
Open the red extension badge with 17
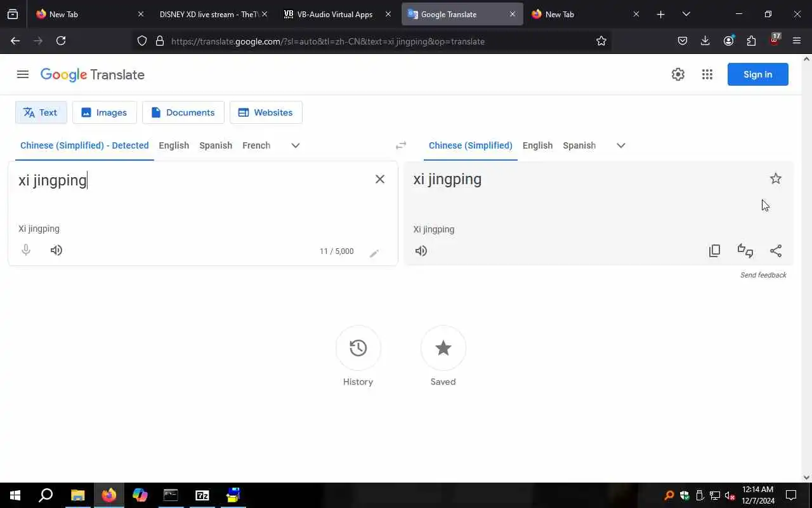pyautogui.click(x=775, y=39)
